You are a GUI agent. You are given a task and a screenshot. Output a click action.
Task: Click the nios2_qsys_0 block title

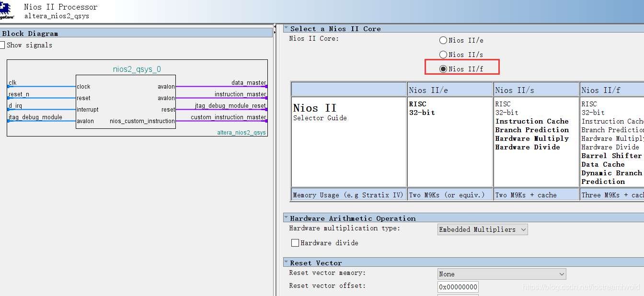137,69
